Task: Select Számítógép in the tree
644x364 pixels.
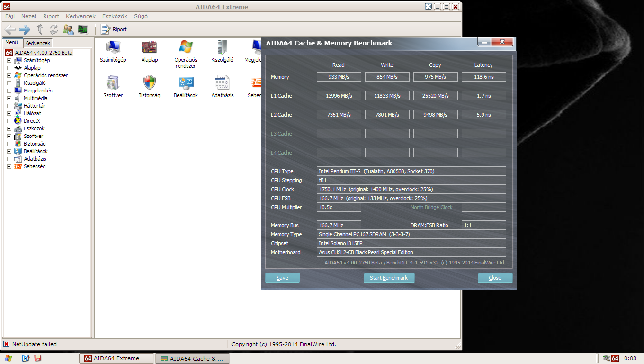Action: pos(37,60)
